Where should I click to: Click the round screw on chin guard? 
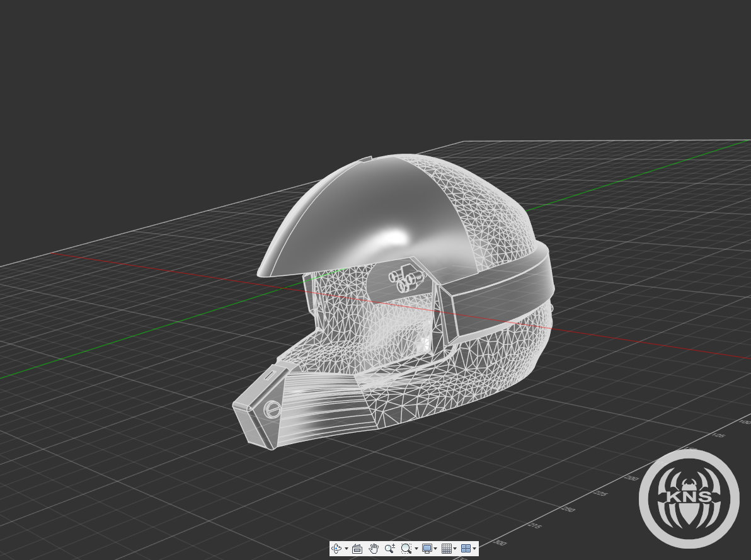272,408
